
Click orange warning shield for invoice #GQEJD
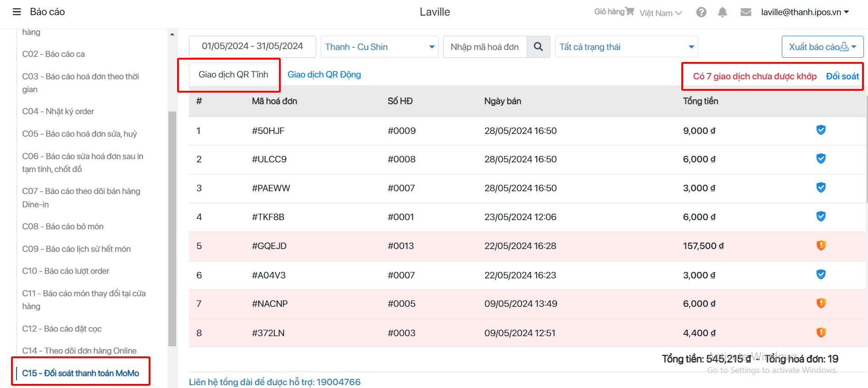821,245
